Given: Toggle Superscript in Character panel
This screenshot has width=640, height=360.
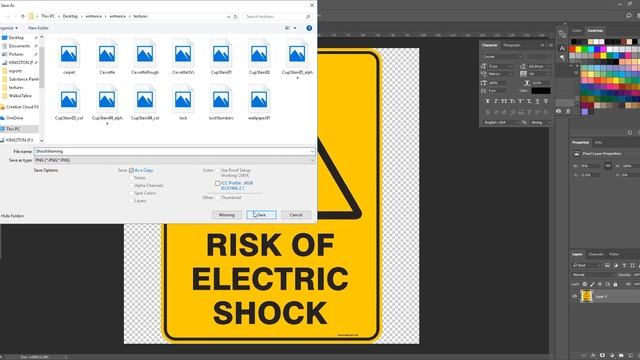Looking at the screenshot, I should (x=520, y=101).
